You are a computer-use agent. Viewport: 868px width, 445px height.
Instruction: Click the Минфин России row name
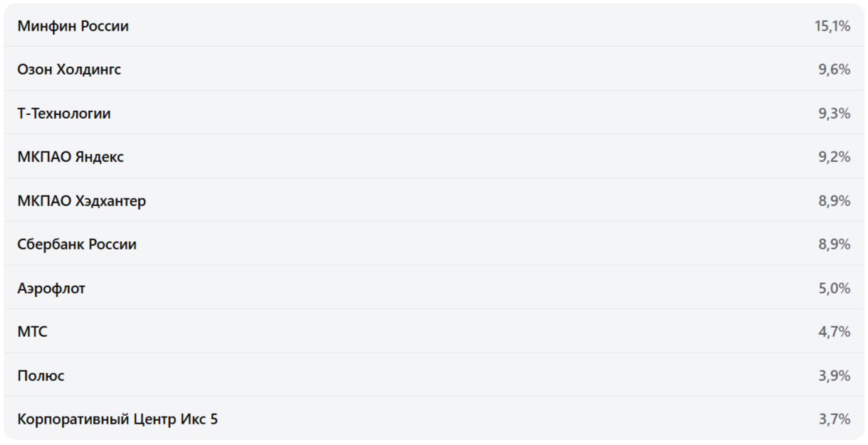[73, 26]
